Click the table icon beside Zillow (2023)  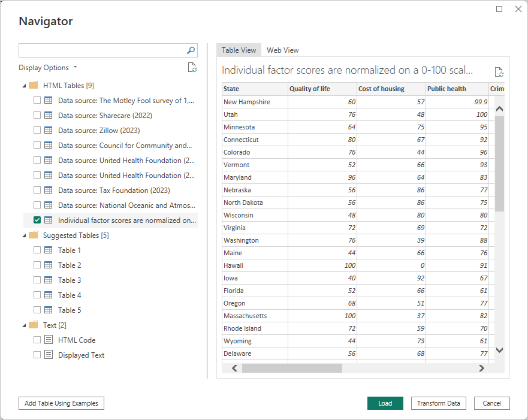click(x=49, y=130)
